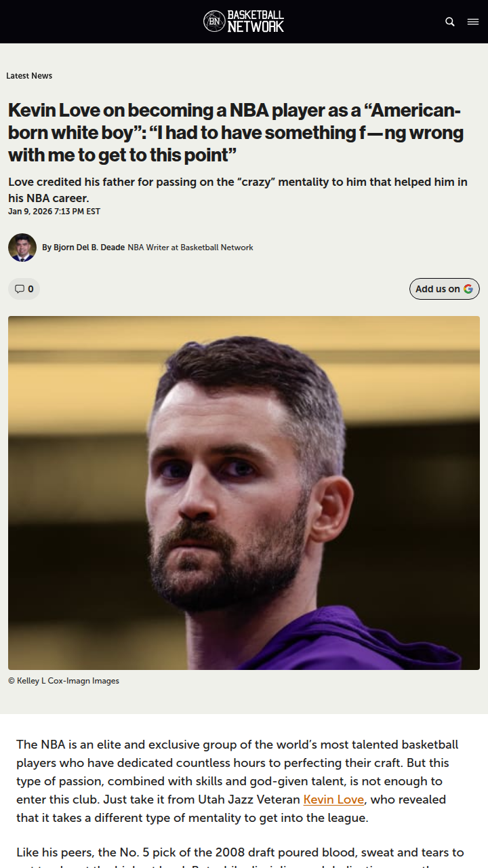
Task: Click the Jan 9, 2026 timestamp
Action: (54, 212)
